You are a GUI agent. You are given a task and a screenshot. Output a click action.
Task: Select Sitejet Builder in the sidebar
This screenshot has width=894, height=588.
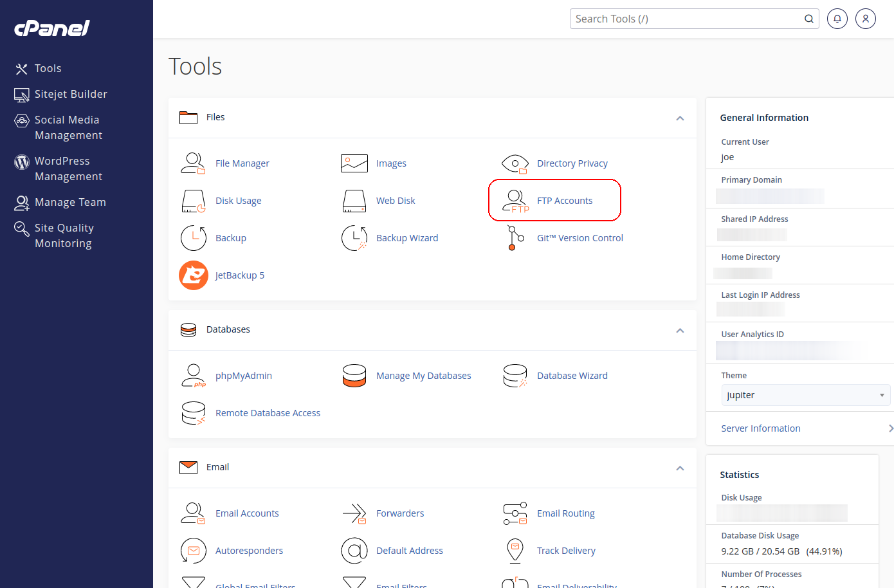pyautogui.click(x=71, y=94)
